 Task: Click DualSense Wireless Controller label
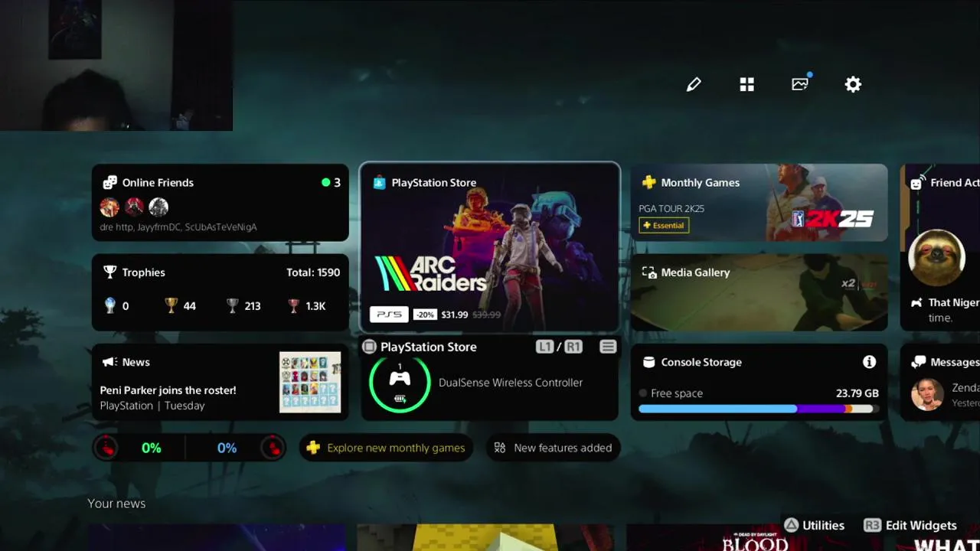pos(511,383)
